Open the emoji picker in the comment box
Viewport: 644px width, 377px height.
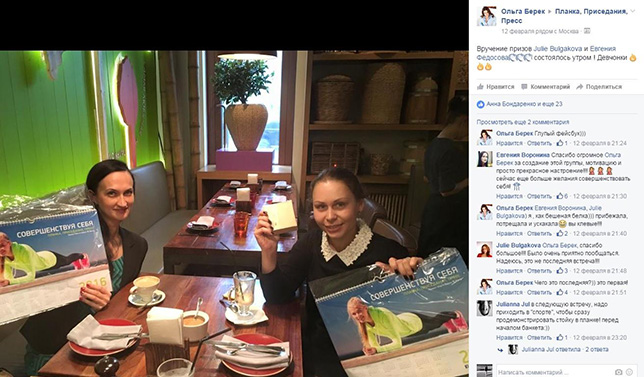[x=630, y=372]
